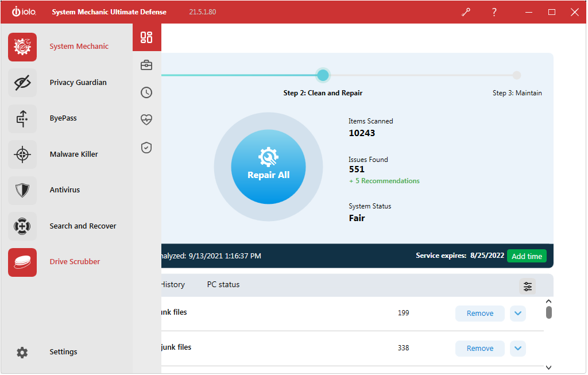The width and height of the screenshot is (588, 375).
Task: Open the Settings gear icon
Action: [22, 352]
